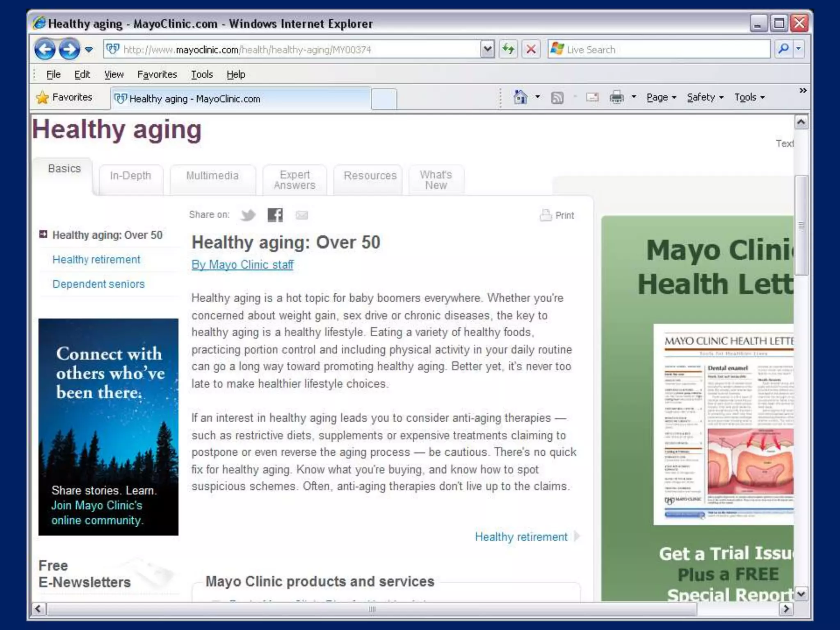Open the Favorites menu in menu bar
The image size is (840, 630).
[x=157, y=75]
